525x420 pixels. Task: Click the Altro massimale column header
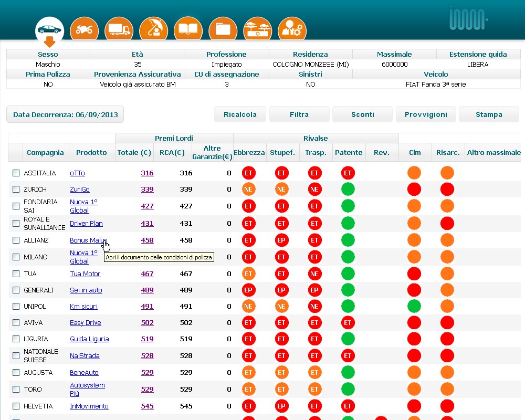[493, 152]
